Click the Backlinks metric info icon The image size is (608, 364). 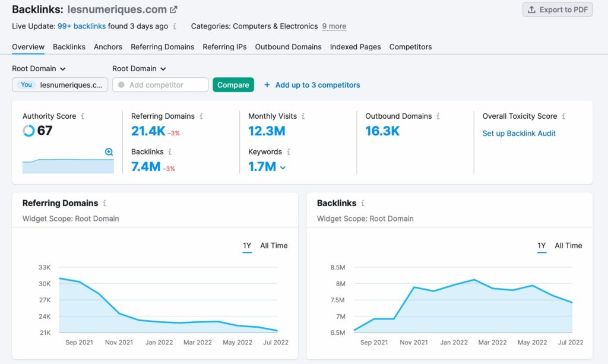170,151
